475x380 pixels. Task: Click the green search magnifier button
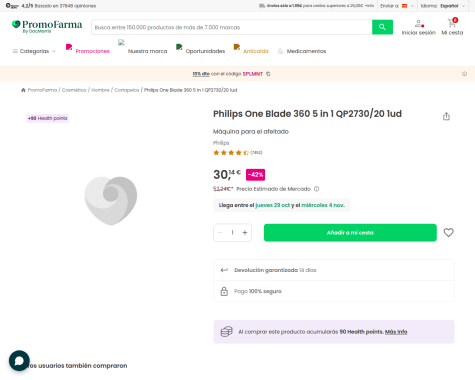pos(382,27)
